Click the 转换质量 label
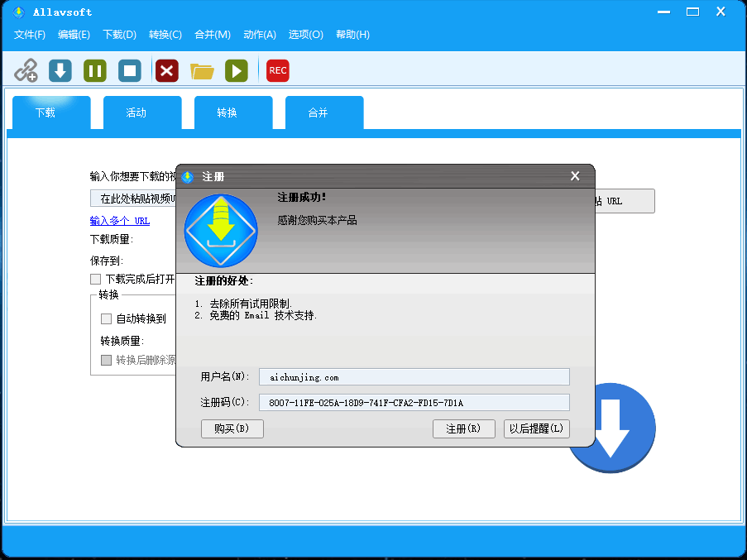747x560 pixels. 122,341
